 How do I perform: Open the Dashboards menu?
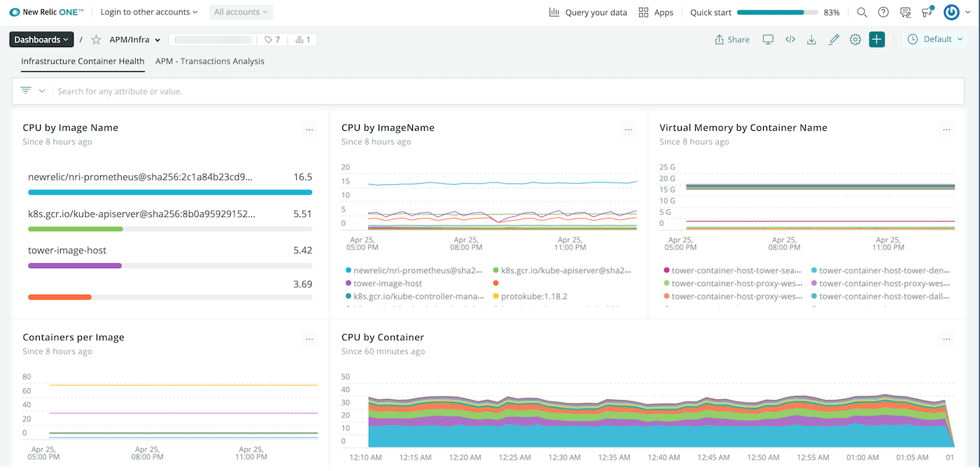41,39
